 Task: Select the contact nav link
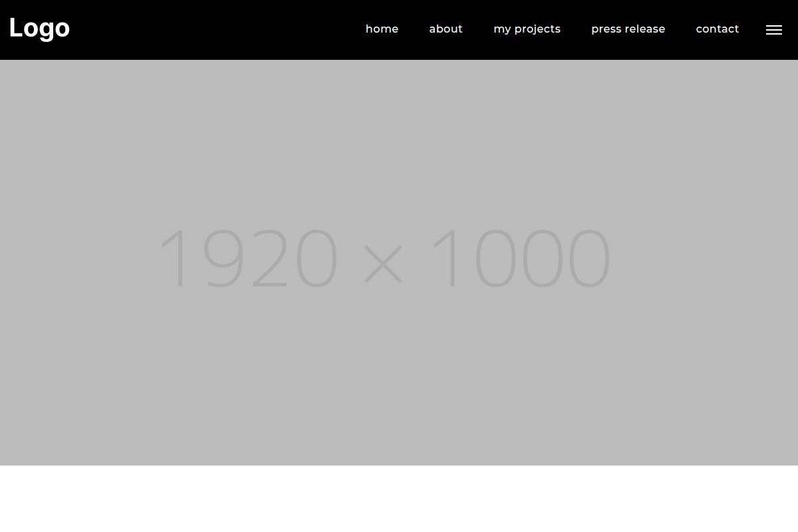(x=717, y=29)
